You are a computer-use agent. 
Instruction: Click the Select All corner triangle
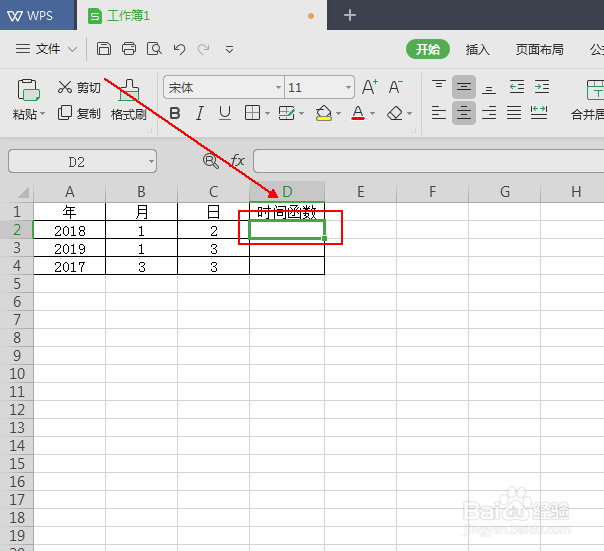[23, 192]
